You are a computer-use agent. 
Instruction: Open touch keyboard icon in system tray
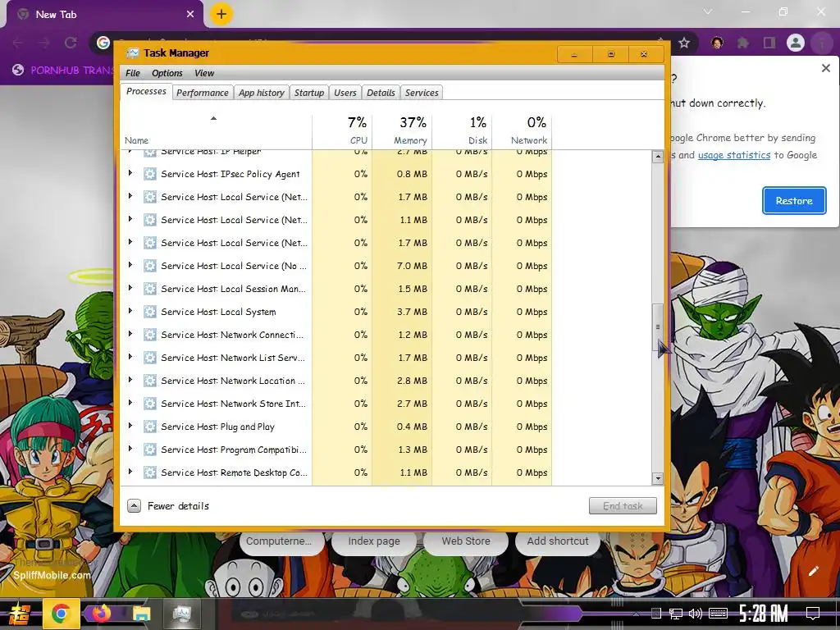[718, 614]
